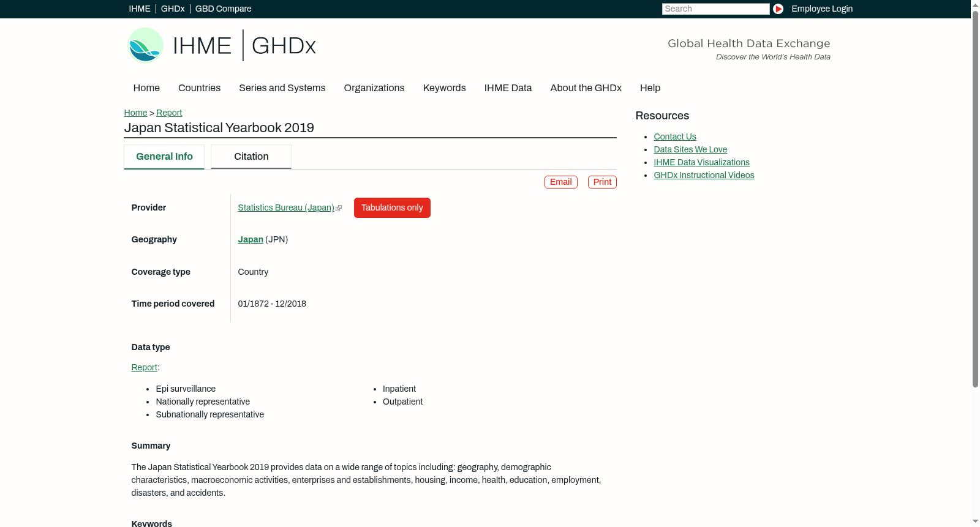This screenshot has width=980, height=527.
Task: Click the scrollbar down arrow
Action: 975,522
